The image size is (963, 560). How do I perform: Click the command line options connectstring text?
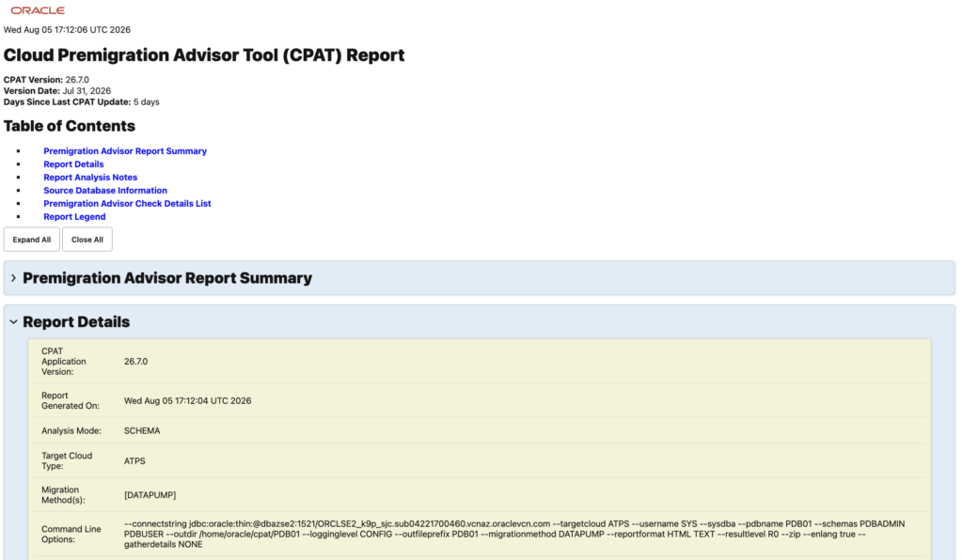[514, 535]
